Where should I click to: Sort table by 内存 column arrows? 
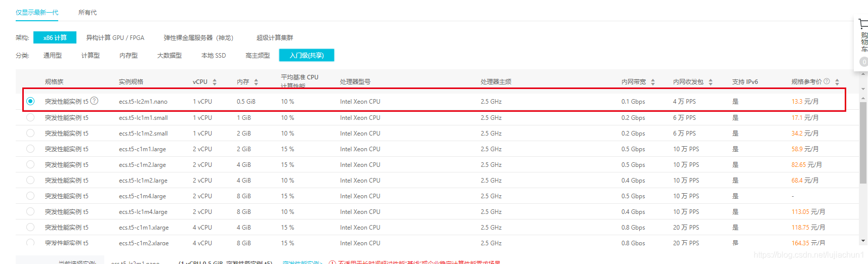pos(256,82)
